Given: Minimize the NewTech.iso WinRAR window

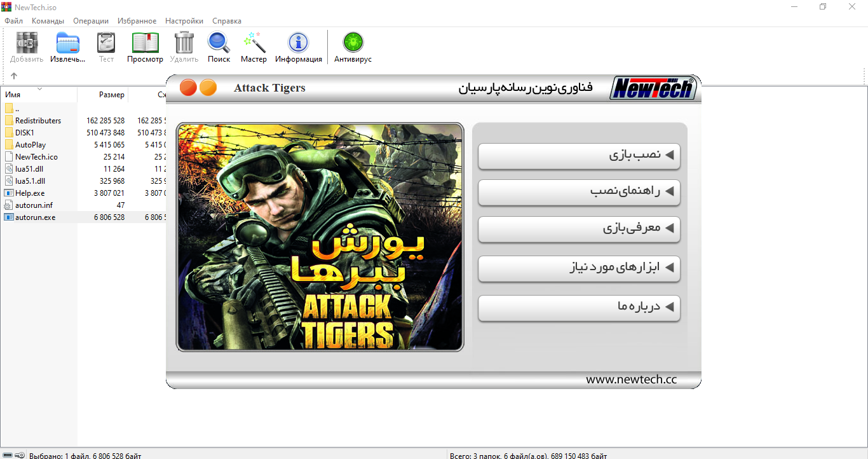Looking at the screenshot, I should click(x=795, y=6).
